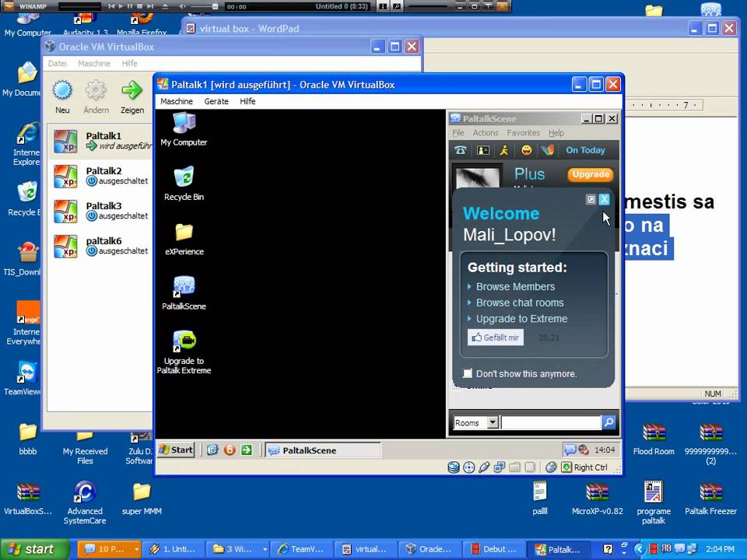Click the Browse Members link

click(515, 287)
